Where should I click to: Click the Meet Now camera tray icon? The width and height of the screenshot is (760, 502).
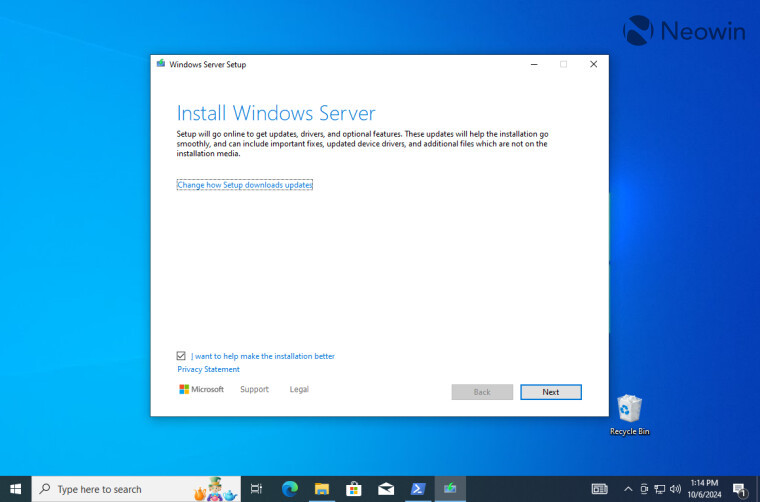644,489
